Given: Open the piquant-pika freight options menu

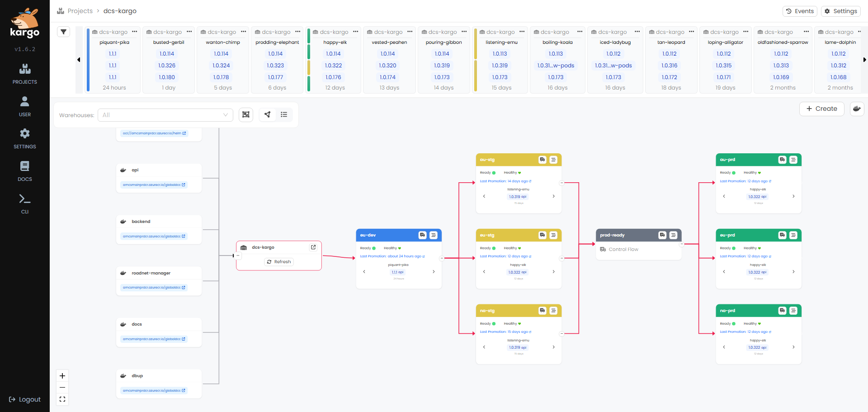Looking at the screenshot, I should pos(134,32).
